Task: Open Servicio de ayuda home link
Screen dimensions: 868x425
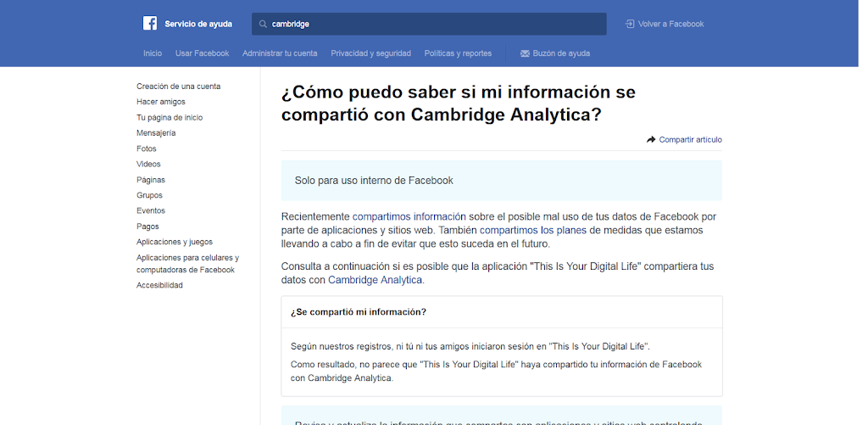Action: 198,24
